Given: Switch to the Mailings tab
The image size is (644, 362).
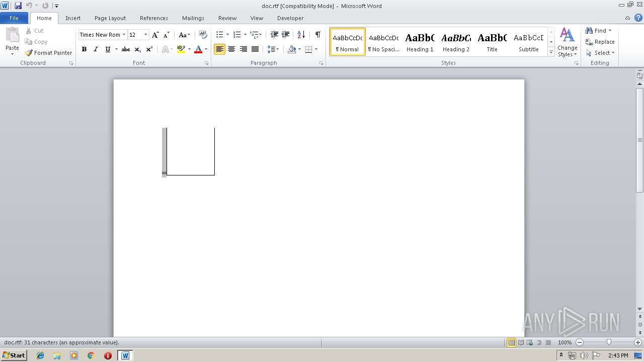Looking at the screenshot, I should coord(193,18).
